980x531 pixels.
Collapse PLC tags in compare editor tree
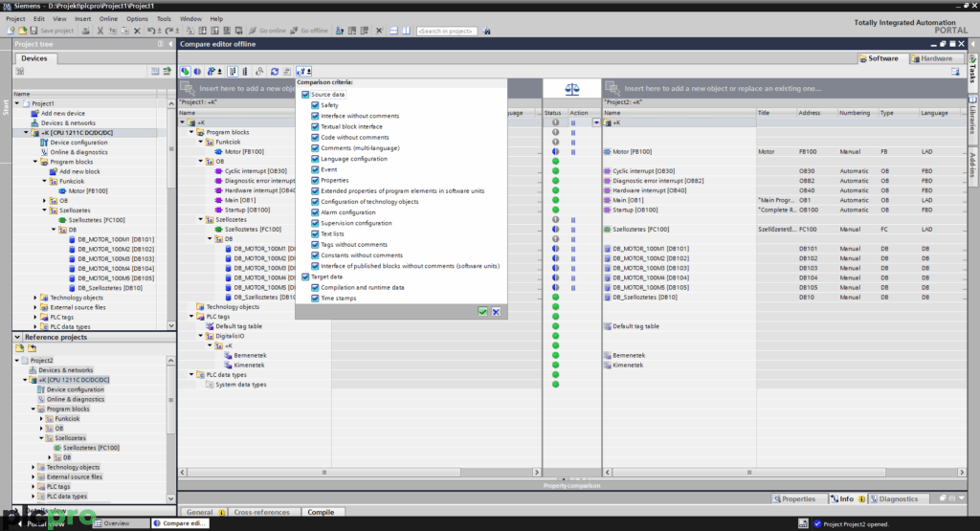(191, 317)
